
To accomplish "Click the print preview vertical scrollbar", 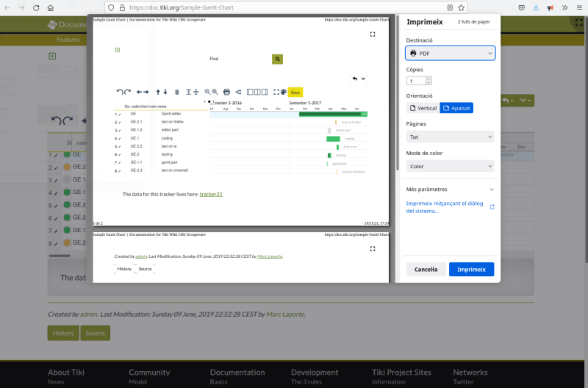I will [x=398, y=94].
